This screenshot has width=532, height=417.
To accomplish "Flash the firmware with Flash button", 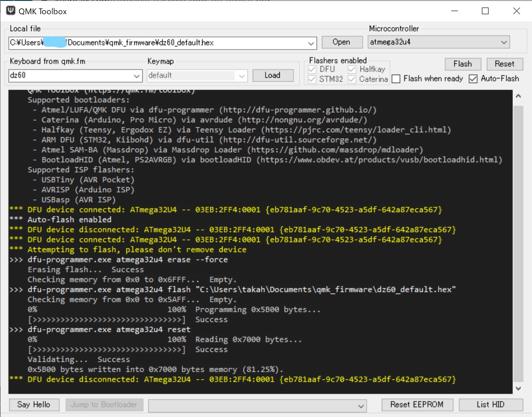I will point(462,64).
